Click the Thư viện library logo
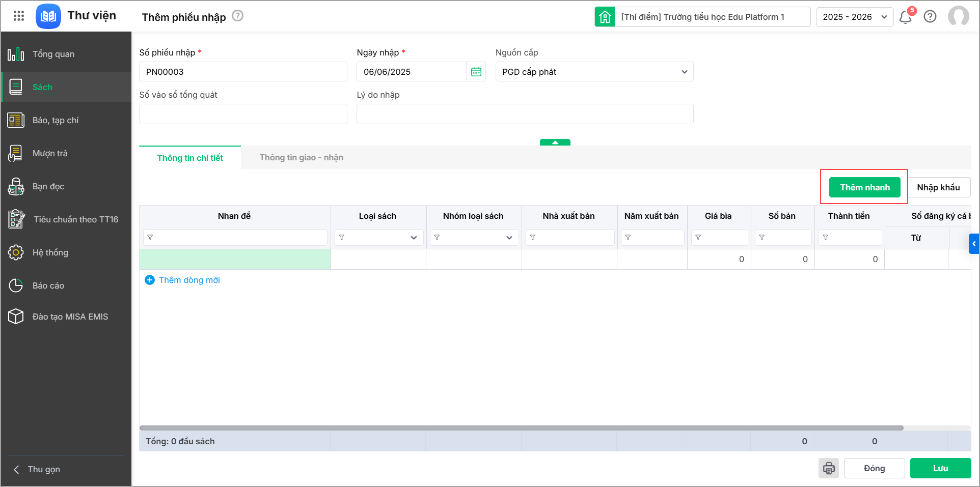Viewport: 980px width, 487px height. [48, 16]
